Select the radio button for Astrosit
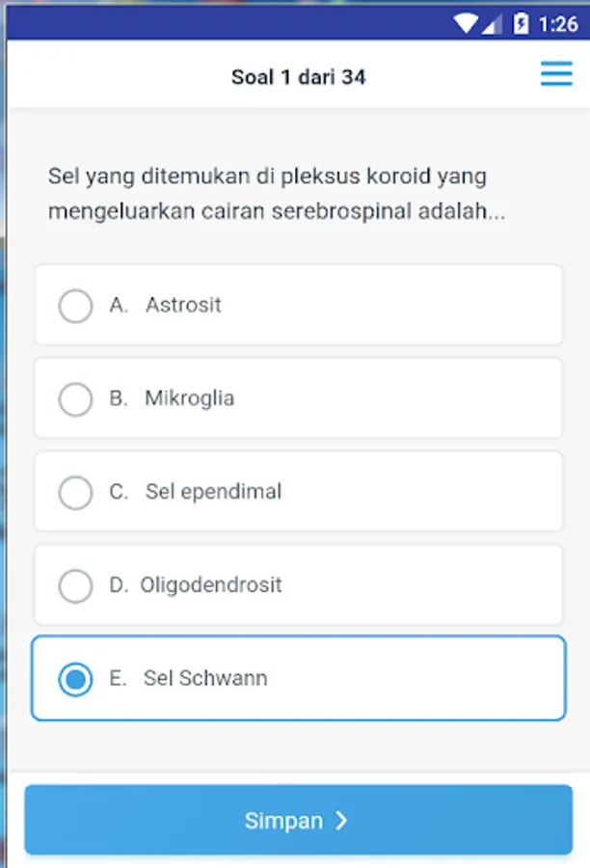 [x=75, y=306]
